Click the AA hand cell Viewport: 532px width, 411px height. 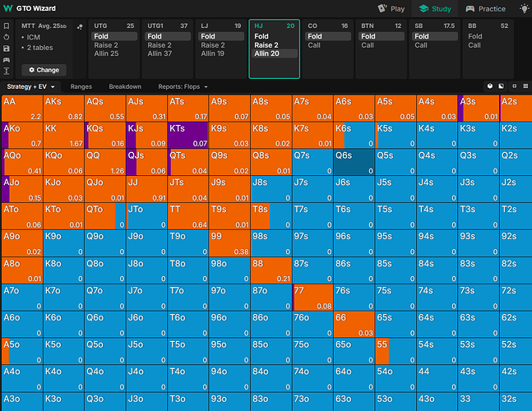pyautogui.click(x=22, y=109)
